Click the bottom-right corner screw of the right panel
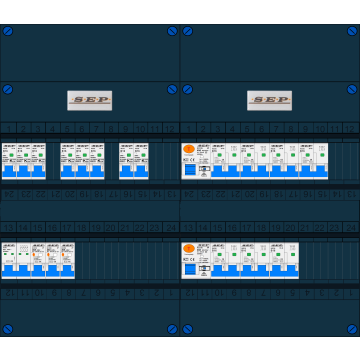Viewport: 360px width, 360px height. coord(352,329)
